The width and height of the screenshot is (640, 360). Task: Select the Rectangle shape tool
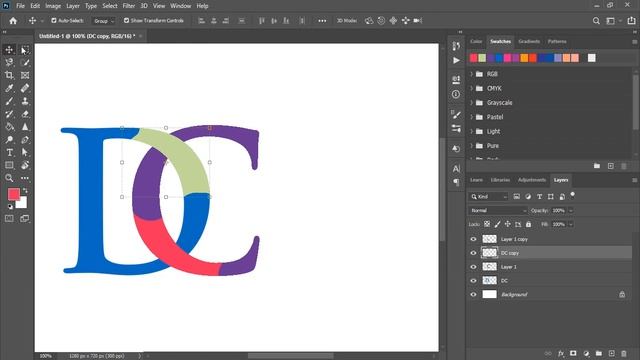click(9, 165)
